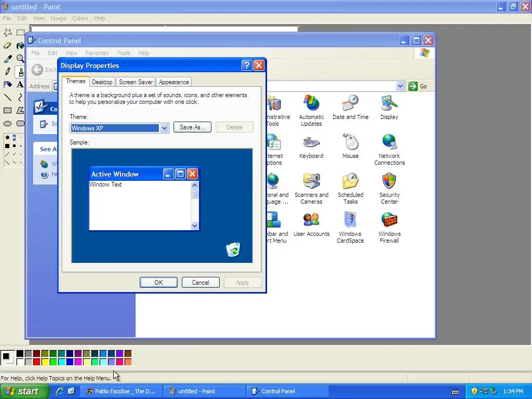Open the Control Panel Favorites menu

click(97, 53)
